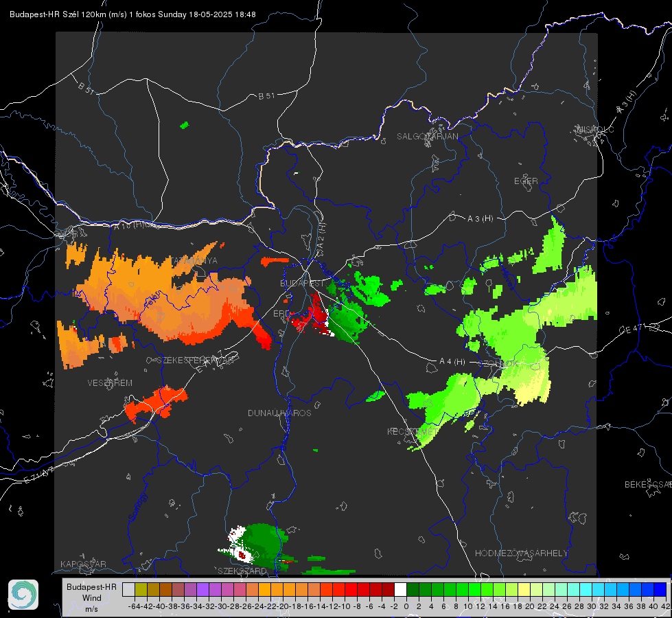Screen dimensions: 672x618
Task: Select the HÓDMEZŐVÁSÁRHELY city label
Action: (521, 553)
